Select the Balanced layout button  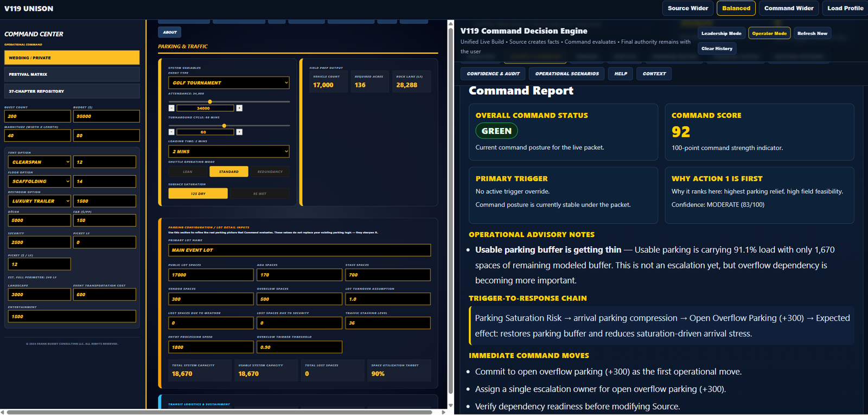tap(736, 8)
